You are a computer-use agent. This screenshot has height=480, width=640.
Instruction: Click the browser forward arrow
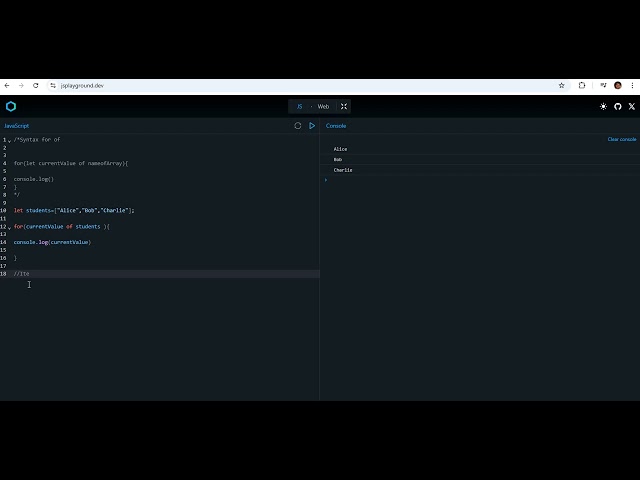21,85
